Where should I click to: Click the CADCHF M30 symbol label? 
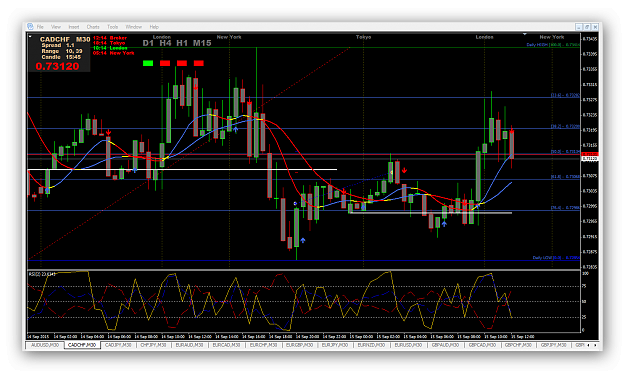pyautogui.click(x=65, y=39)
